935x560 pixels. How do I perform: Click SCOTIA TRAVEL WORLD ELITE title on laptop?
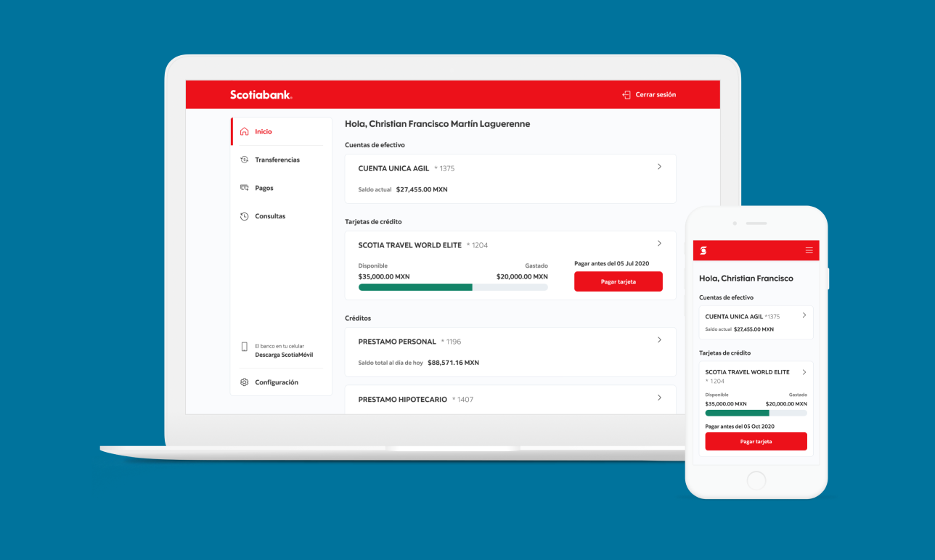coord(409,245)
